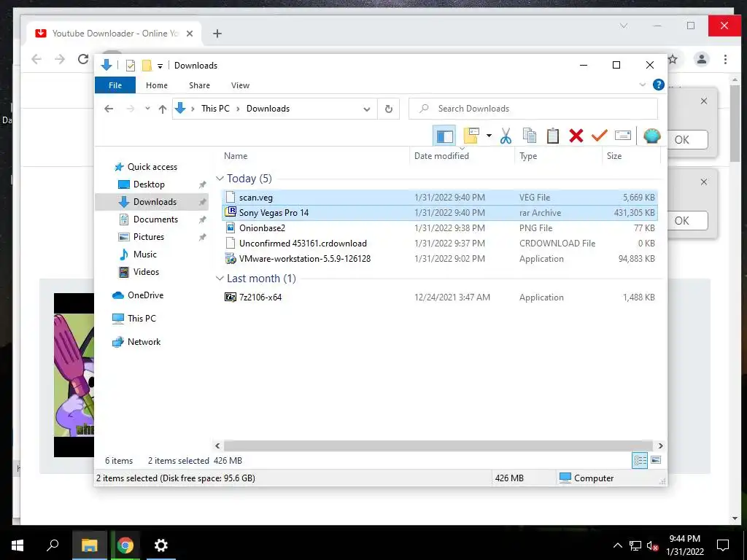Paste using the clipboard icon
747x560 pixels.
553,136
